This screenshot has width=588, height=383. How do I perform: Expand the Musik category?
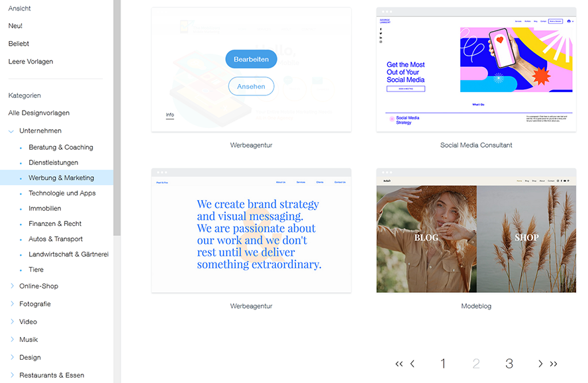pos(11,340)
